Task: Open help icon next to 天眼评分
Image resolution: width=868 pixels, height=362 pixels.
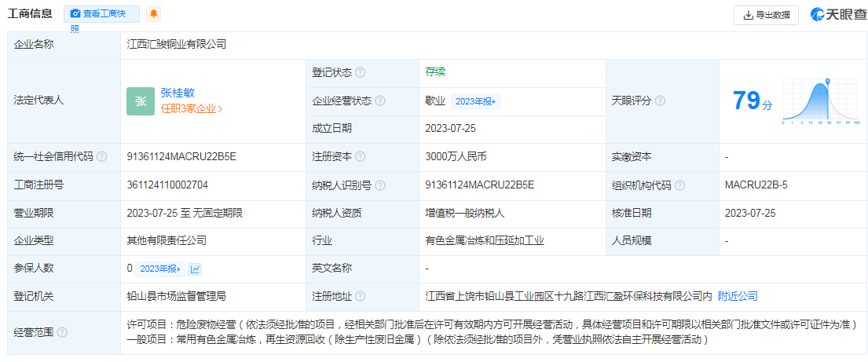Action: 660,101
